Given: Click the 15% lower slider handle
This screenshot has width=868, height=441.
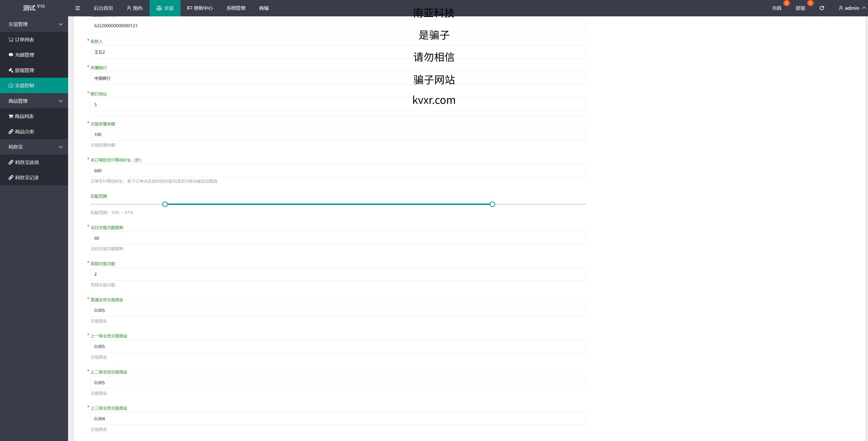Looking at the screenshot, I should click(165, 204).
